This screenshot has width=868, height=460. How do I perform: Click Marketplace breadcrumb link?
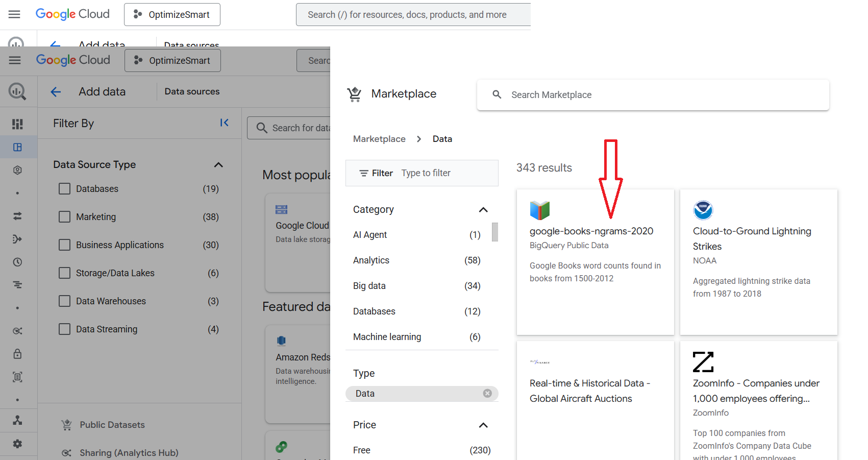point(379,139)
